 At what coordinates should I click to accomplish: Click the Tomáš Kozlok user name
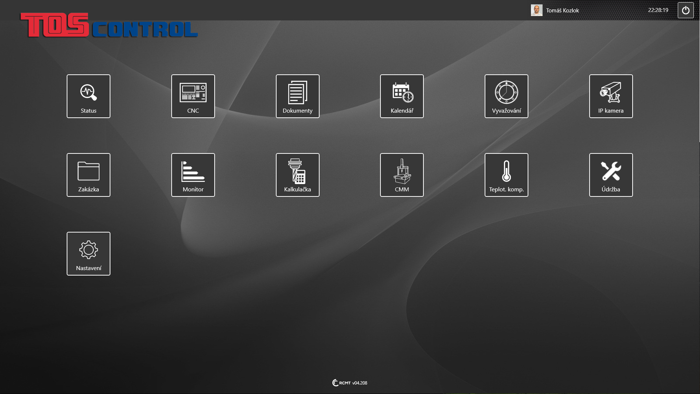tap(562, 10)
